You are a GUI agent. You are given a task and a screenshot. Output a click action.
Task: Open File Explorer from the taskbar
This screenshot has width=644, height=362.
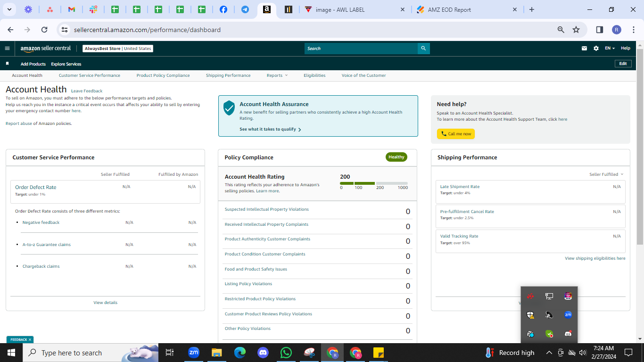tap(216, 353)
